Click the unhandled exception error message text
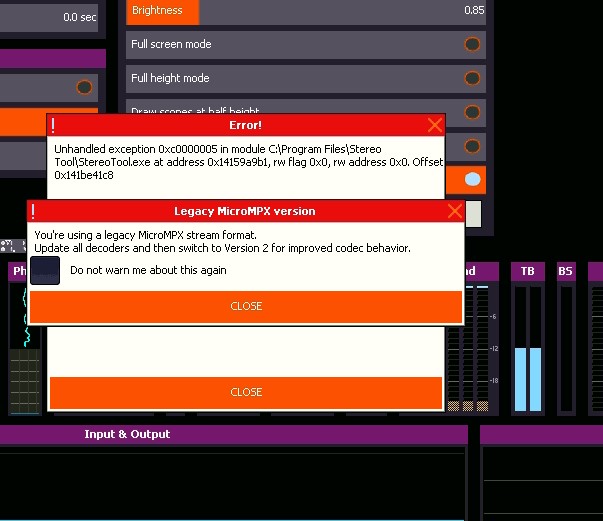The image size is (603, 521). click(x=248, y=162)
